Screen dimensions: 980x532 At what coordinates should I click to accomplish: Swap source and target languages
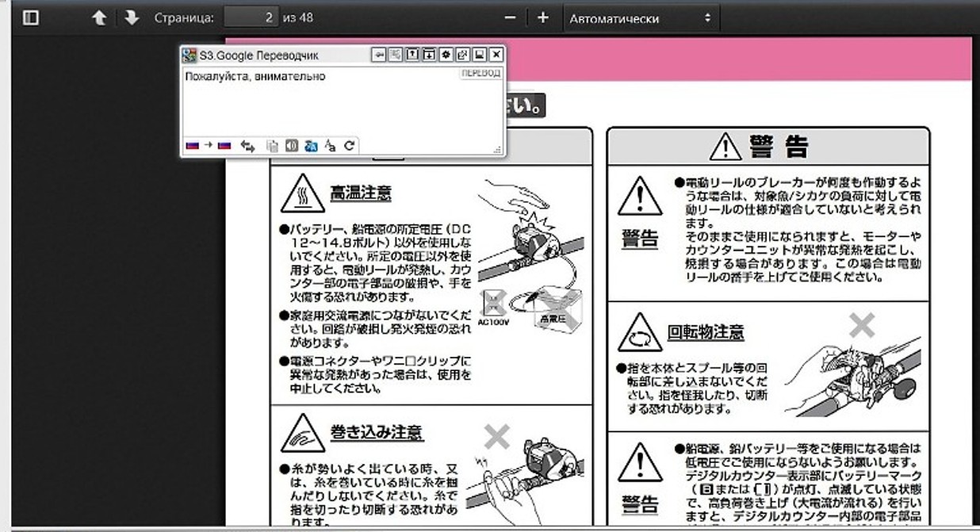pyautogui.click(x=247, y=146)
